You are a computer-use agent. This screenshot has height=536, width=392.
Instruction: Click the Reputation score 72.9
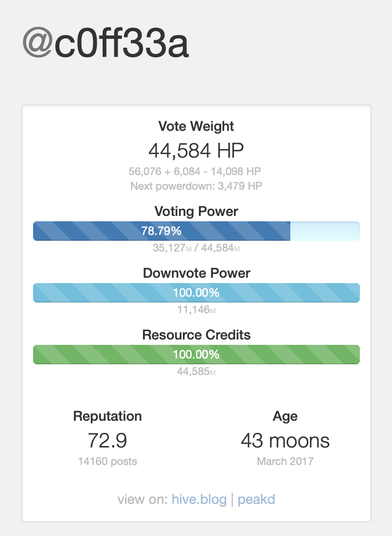(107, 440)
